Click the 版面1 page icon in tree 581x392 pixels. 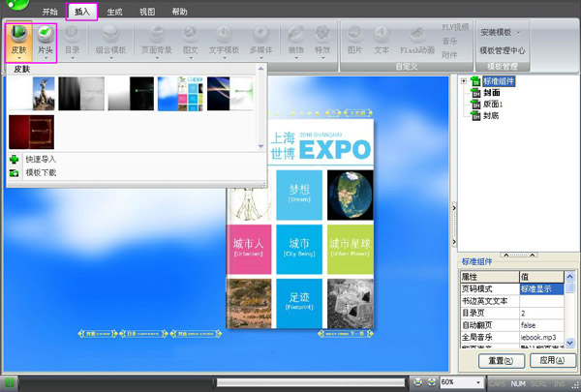475,105
